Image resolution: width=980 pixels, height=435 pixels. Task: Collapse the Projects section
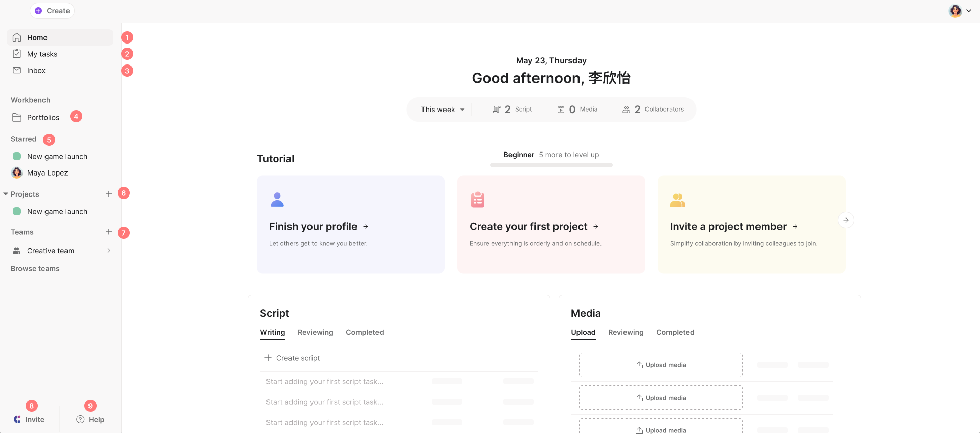click(6, 194)
